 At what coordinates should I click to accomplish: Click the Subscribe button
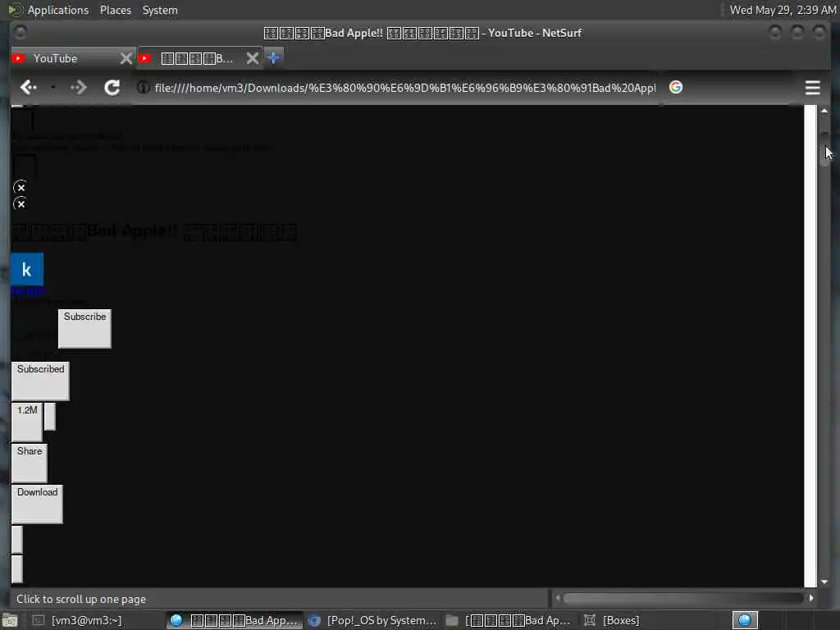84,328
